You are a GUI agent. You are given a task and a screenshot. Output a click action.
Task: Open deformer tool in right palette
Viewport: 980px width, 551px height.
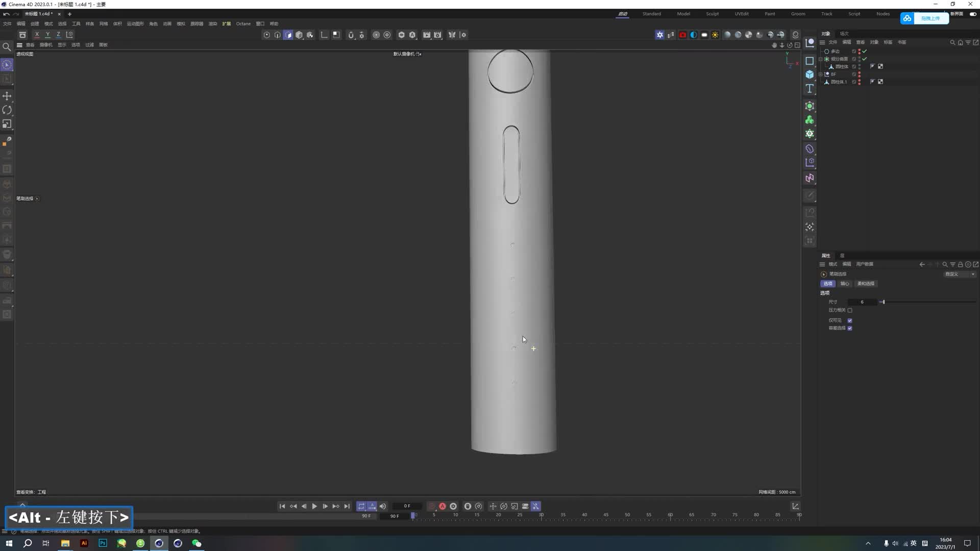click(810, 149)
